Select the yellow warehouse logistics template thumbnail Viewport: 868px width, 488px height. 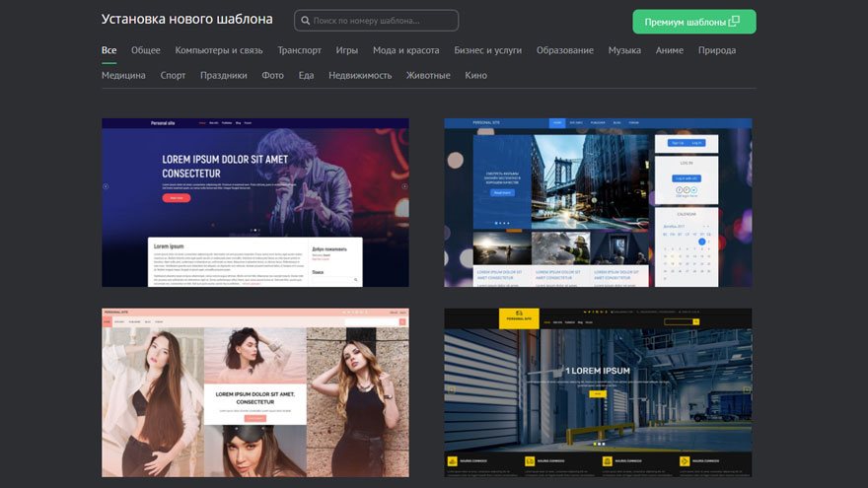[x=597, y=391]
